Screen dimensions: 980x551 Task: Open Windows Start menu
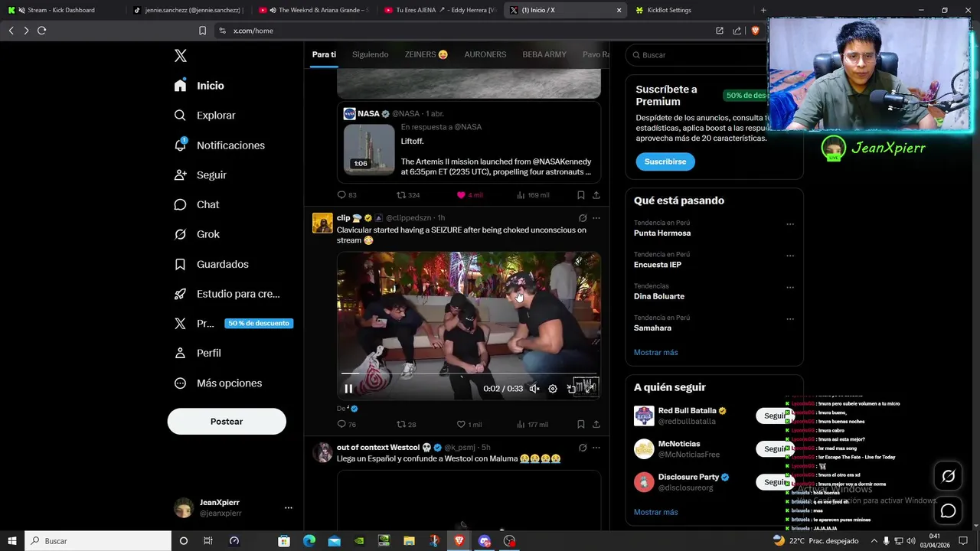11,541
